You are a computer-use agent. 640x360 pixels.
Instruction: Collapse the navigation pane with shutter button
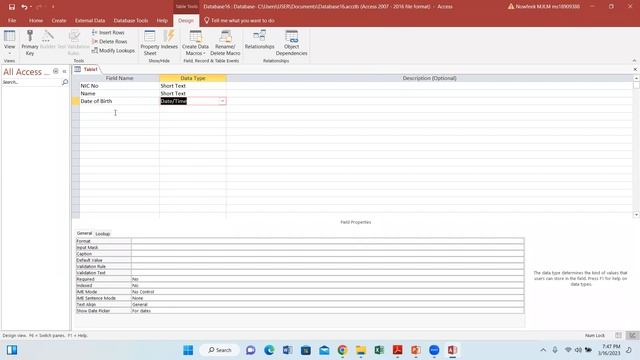point(64,71)
